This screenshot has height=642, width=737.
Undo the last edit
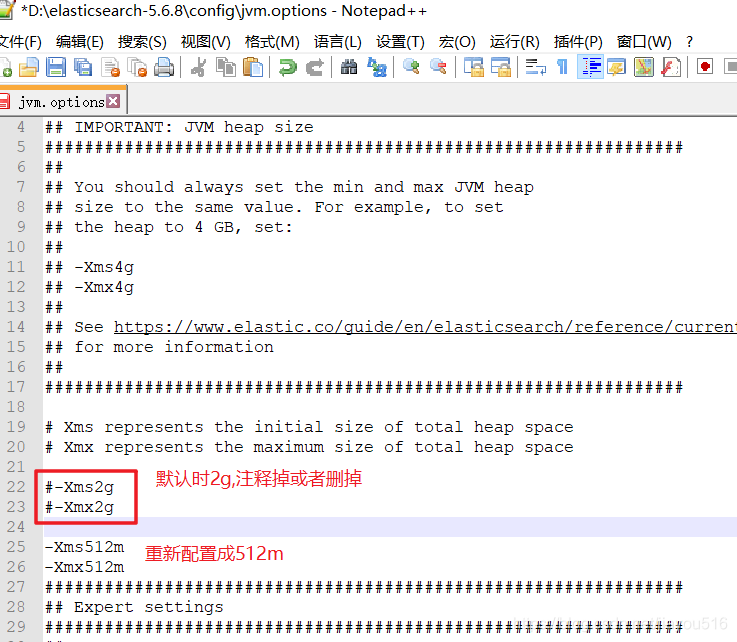pyautogui.click(x=288, y=67)
